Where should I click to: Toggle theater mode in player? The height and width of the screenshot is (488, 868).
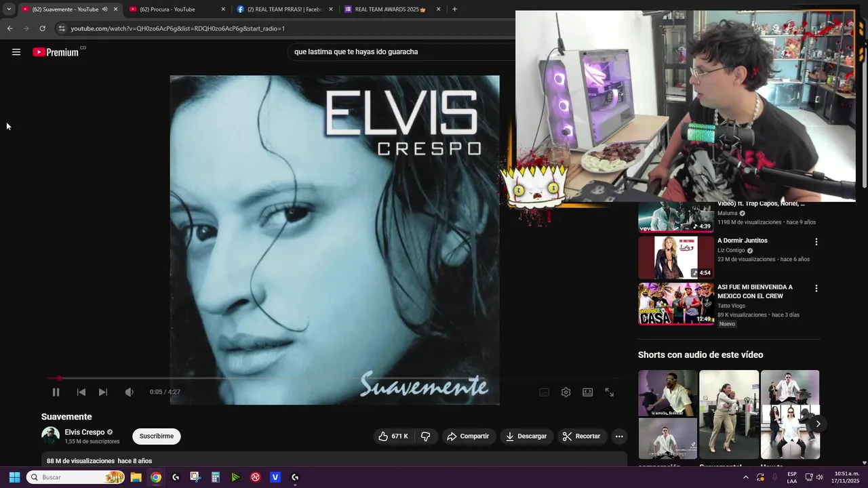pos(588,392)
